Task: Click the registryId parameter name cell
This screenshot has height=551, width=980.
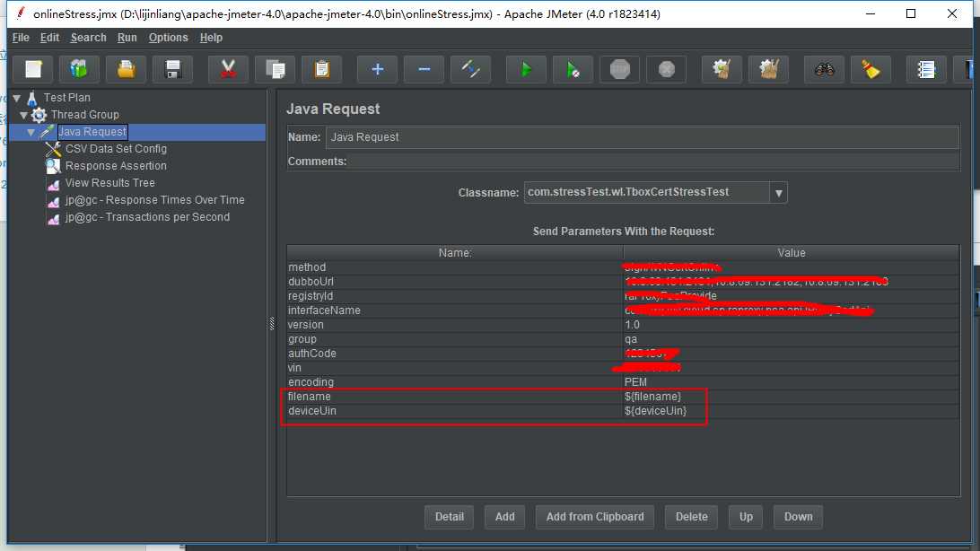Action: coord(455,296)
